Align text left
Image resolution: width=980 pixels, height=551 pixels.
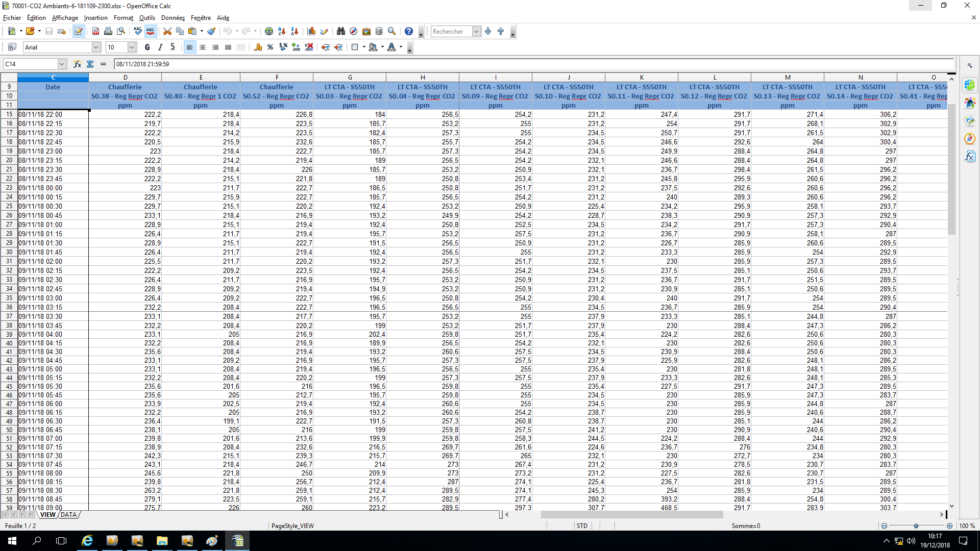click(190, 47)
